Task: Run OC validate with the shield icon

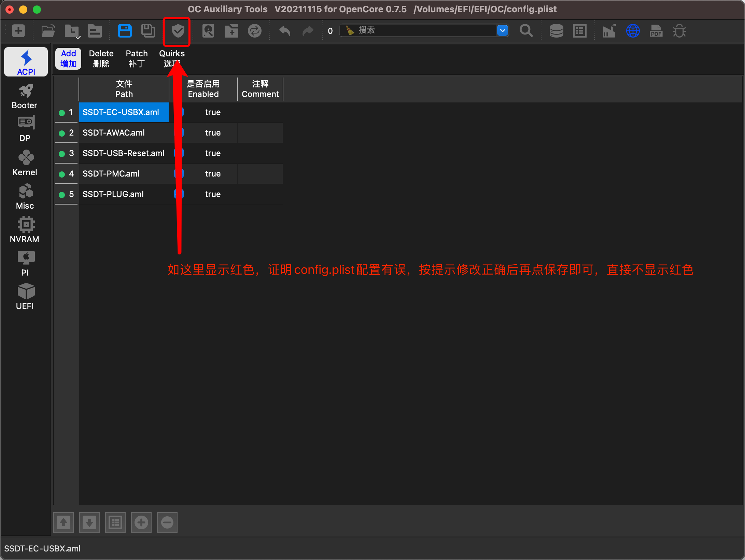Action: click(178, 31)
